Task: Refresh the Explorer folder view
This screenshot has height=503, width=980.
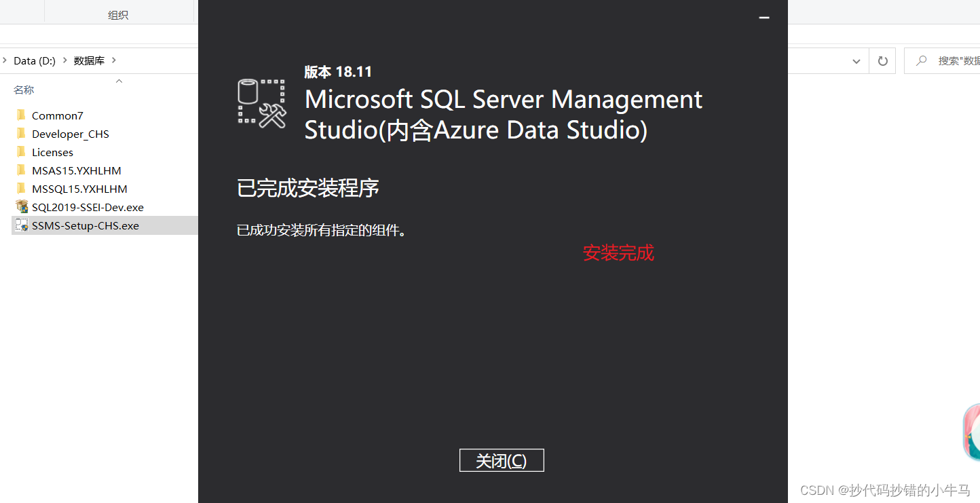Action: coord(883,61)
